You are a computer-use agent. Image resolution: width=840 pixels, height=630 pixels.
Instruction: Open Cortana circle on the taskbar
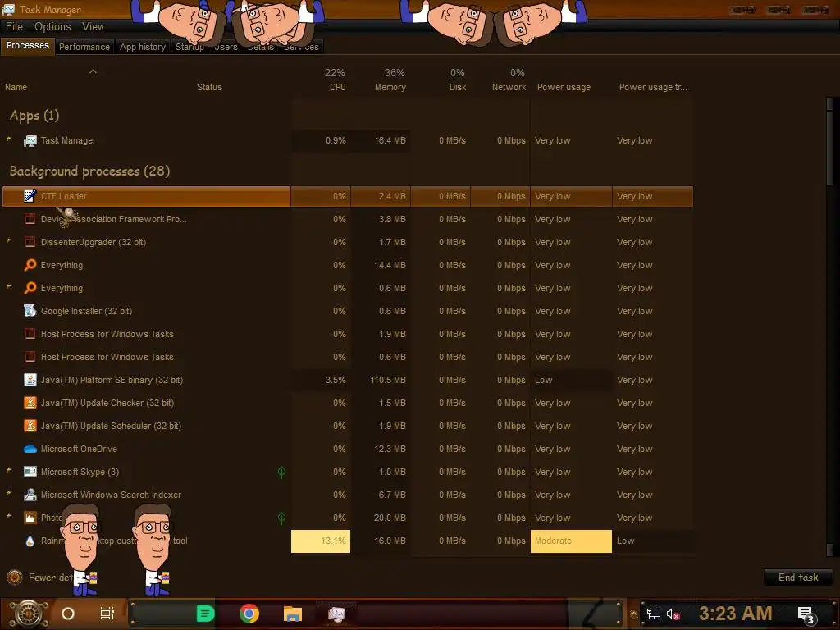[68, 614]
